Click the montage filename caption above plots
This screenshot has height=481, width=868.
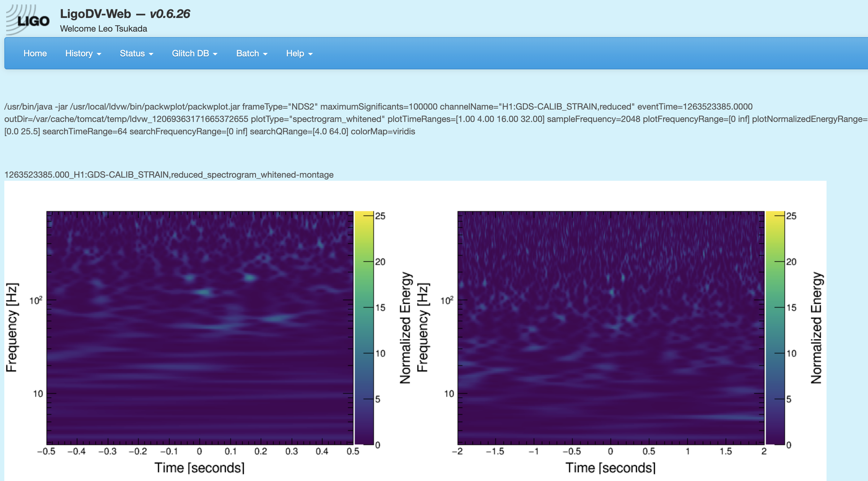coord(169,175)
